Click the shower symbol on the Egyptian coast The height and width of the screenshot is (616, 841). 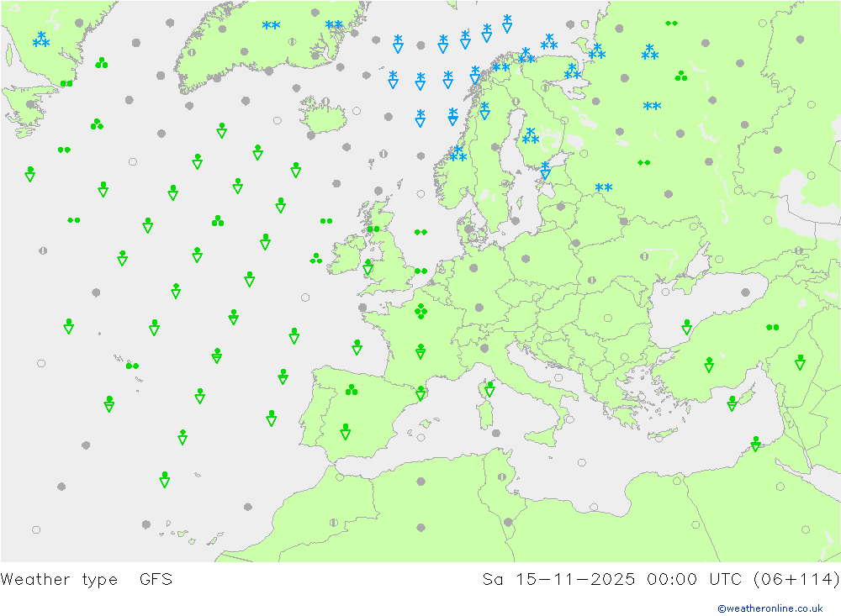coord(756,444)
